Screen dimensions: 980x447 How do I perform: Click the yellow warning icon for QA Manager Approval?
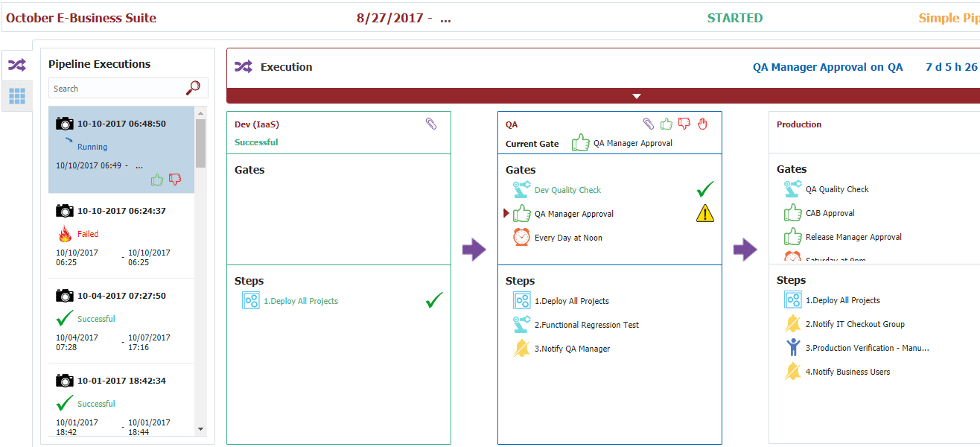pos(704,214)
